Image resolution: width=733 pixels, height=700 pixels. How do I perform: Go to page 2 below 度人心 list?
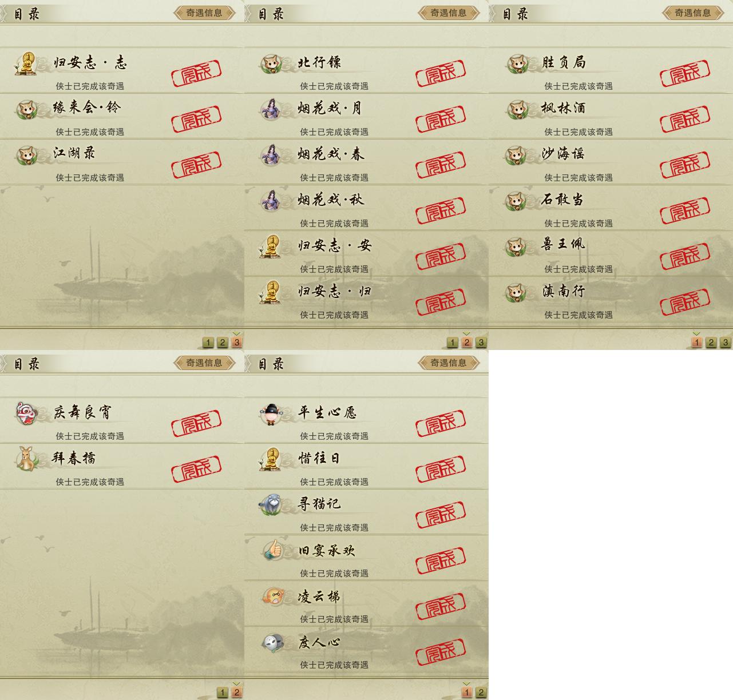click(481, 693)
